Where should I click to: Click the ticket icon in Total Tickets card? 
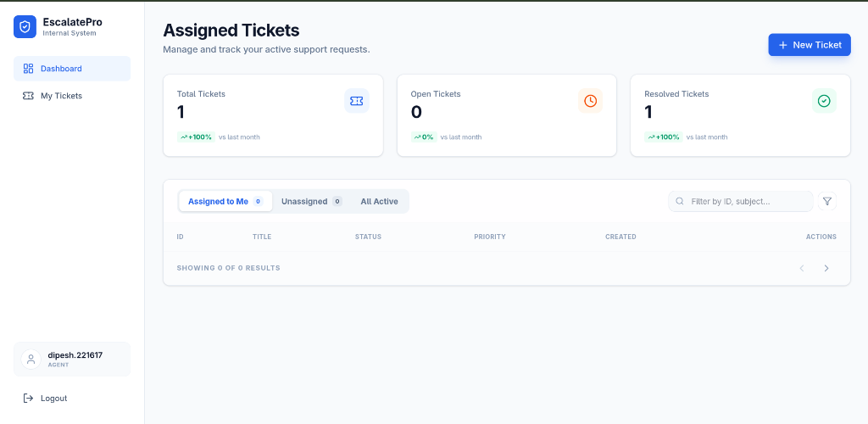[x=357, y=101]
